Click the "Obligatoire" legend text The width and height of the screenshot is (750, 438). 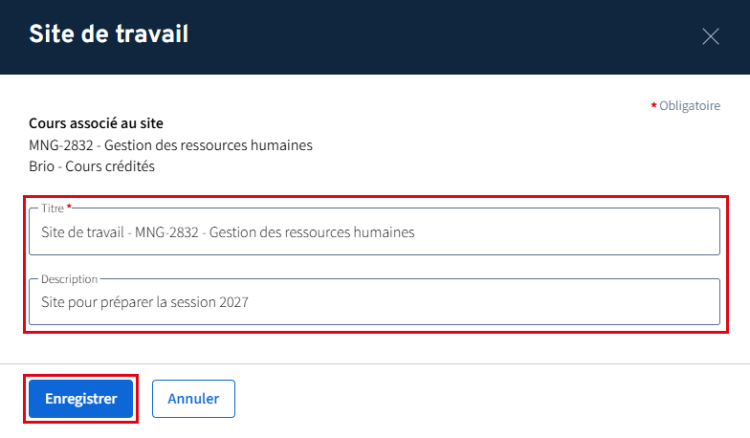(690, 105)
